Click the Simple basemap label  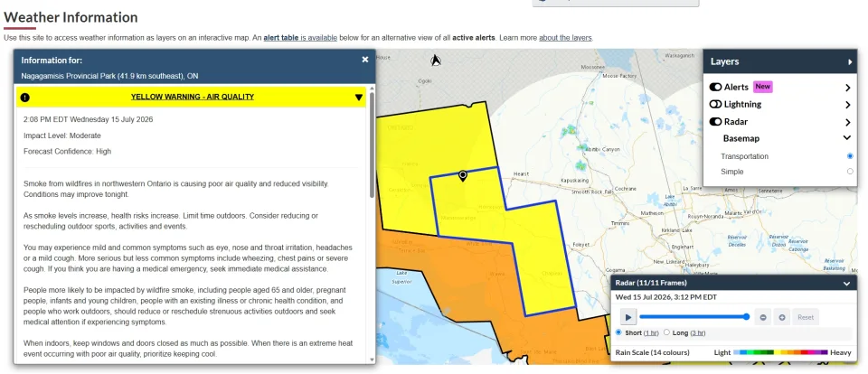pos(731,172)
